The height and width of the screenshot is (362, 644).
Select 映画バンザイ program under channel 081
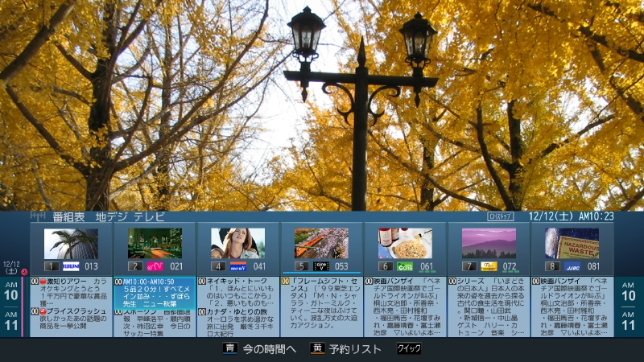[x=572, y=307]
